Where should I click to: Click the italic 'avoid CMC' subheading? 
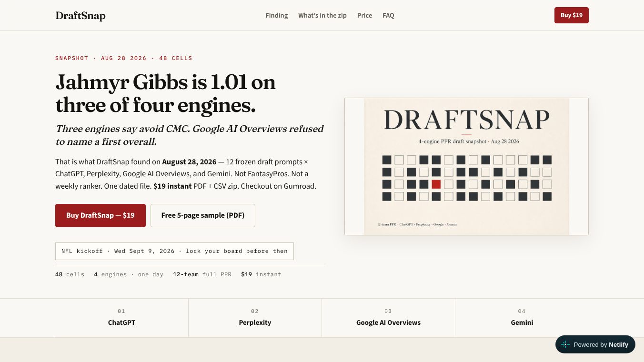[x=190, y=135]
